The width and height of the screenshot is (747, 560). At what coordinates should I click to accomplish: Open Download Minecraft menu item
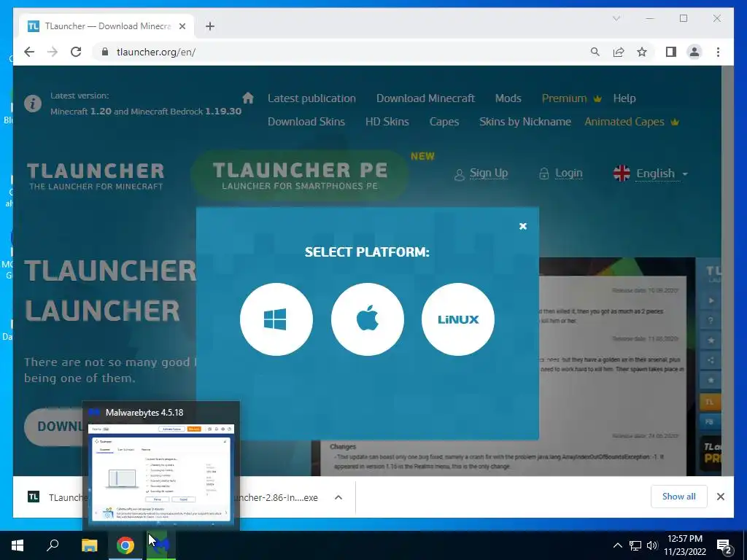pyautogui.click(x=425, y=98)
